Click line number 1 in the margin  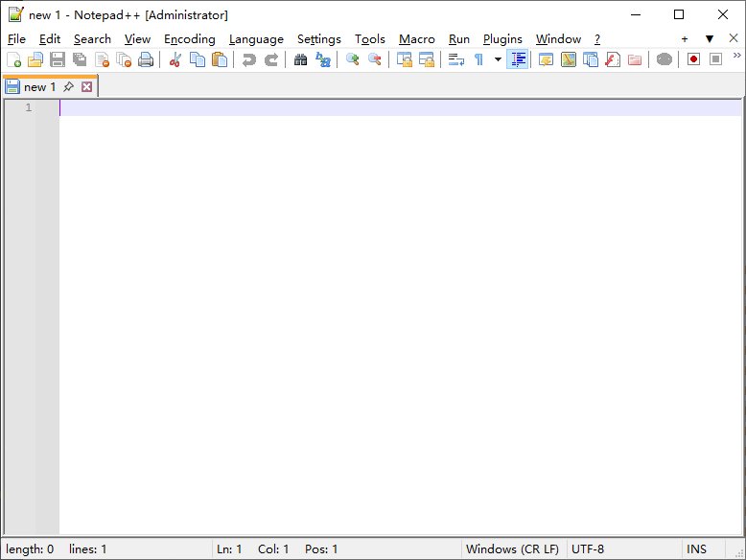tap(29, 107)
